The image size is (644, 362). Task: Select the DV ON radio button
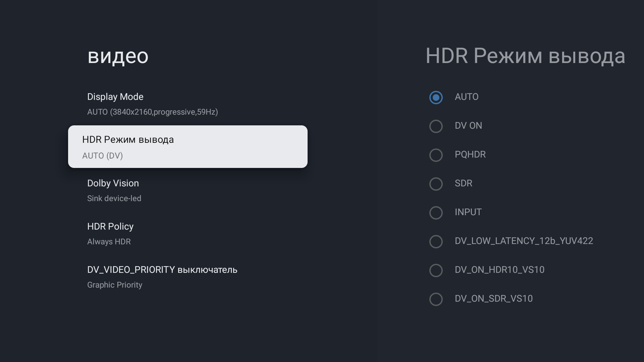click(436, 126)
